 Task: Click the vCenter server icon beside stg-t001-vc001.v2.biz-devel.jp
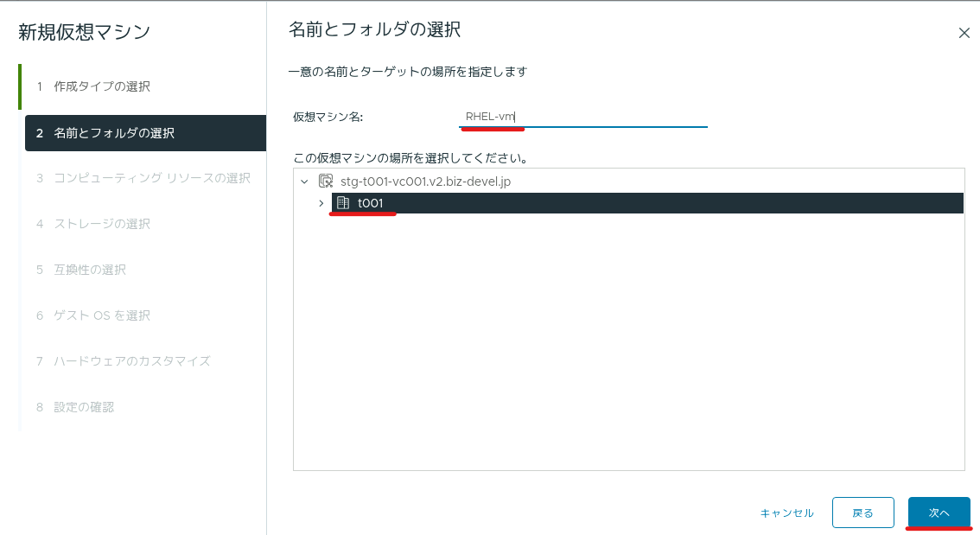pos(326,182)
